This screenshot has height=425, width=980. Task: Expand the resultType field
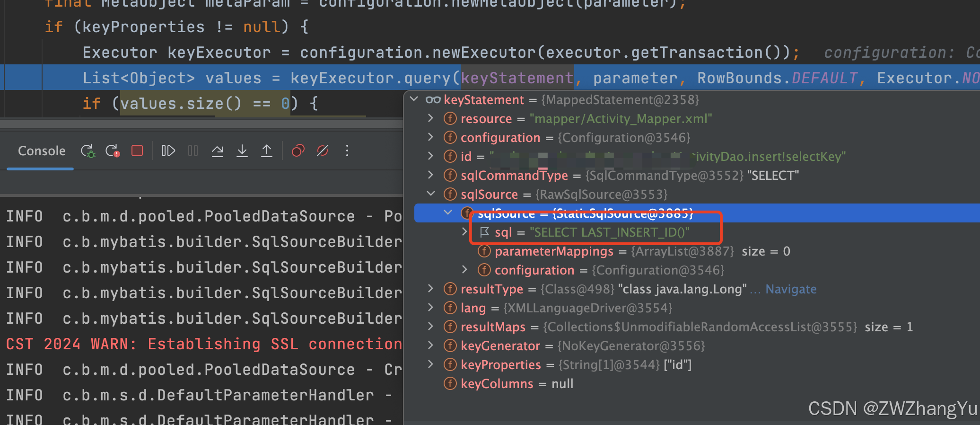(x=430, y=288)
